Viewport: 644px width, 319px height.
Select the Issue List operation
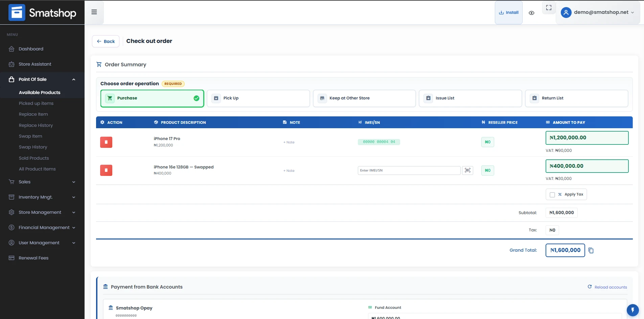tap(470, 98)
